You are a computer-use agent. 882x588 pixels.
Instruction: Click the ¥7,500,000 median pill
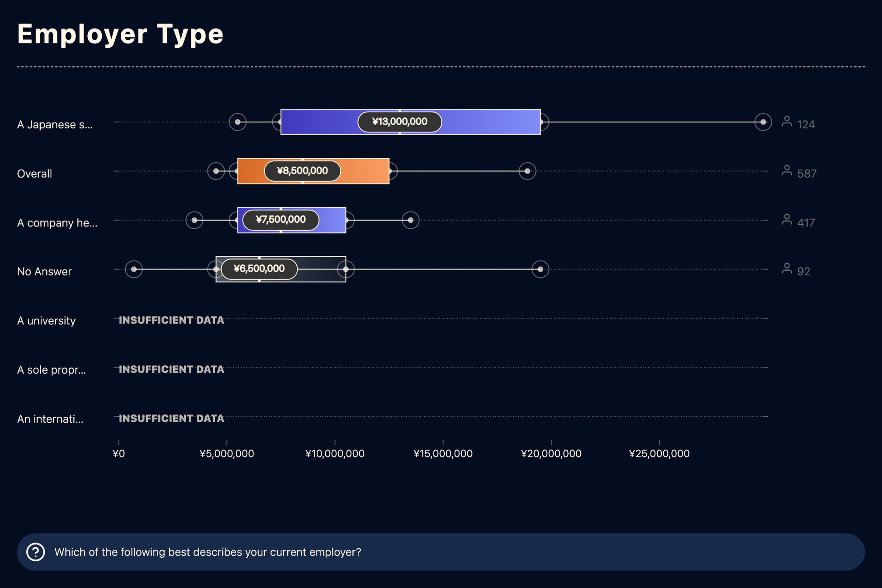(280, 220)
